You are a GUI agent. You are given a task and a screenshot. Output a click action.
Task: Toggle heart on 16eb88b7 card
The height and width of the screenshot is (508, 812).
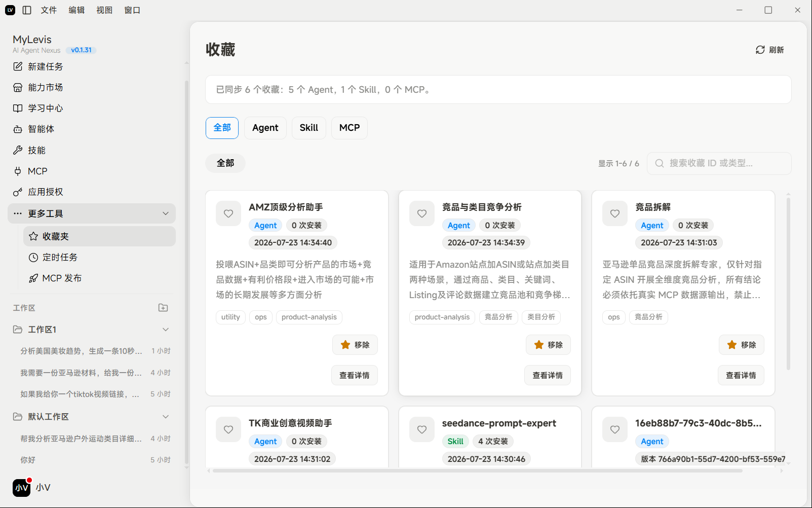[x=615, y=429]
